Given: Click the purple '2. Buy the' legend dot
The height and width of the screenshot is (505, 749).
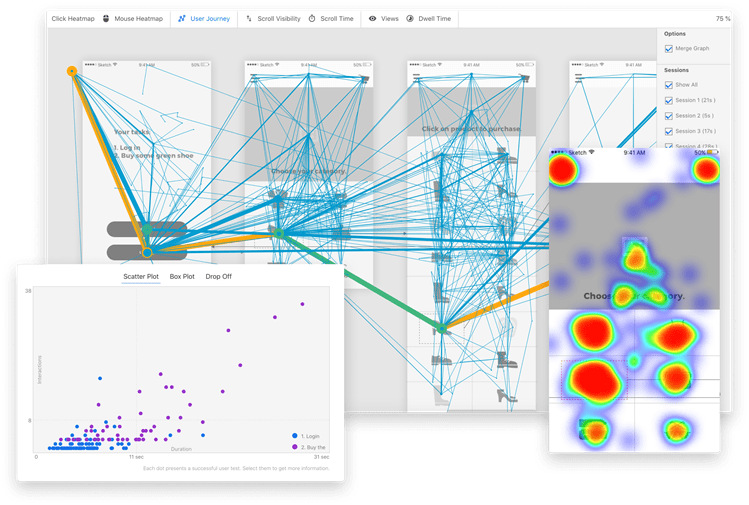Looking at the screenshot, I should [x=293, y=447].
